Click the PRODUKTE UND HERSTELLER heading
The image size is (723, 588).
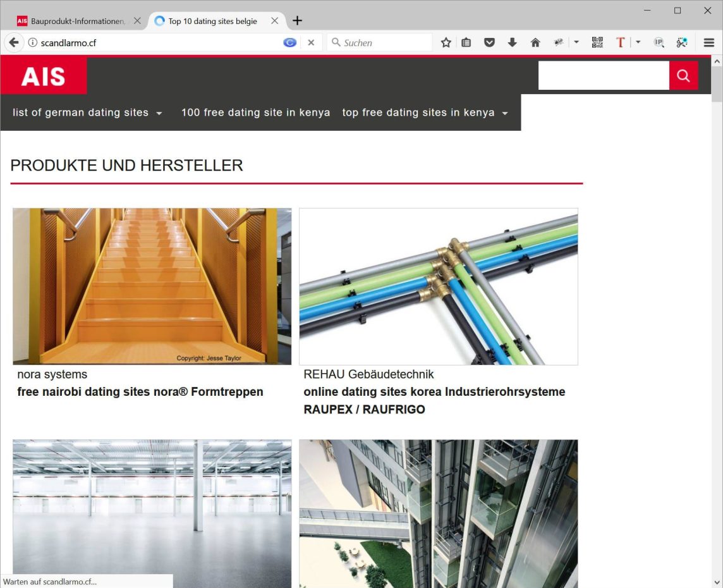point(126,165)
